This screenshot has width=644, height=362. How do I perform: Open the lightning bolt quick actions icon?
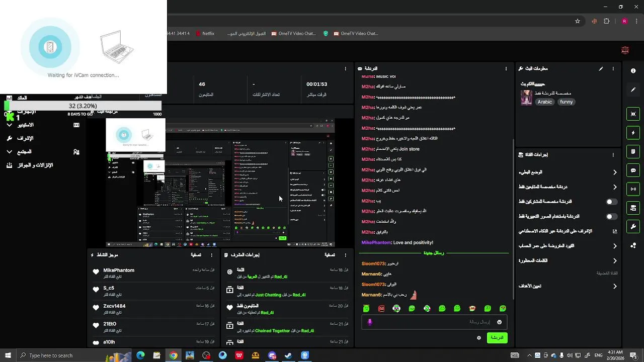click(633, 133)
